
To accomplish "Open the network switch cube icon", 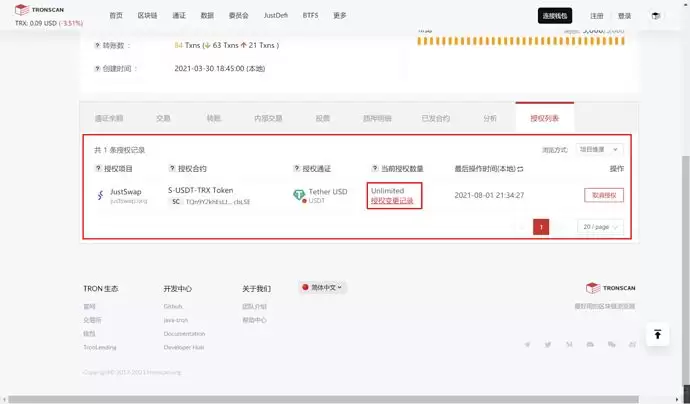I will (656, 16).
